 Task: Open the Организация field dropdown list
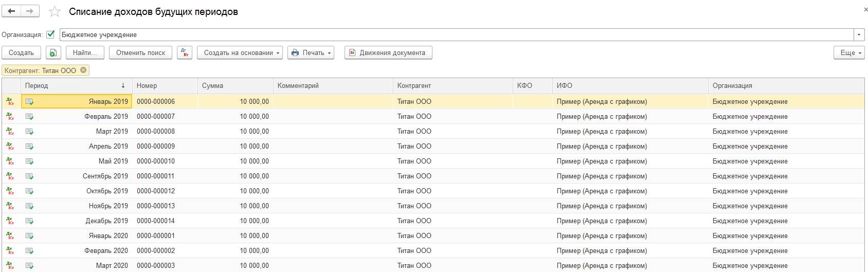pyautogui.click(x=859, y=35)
